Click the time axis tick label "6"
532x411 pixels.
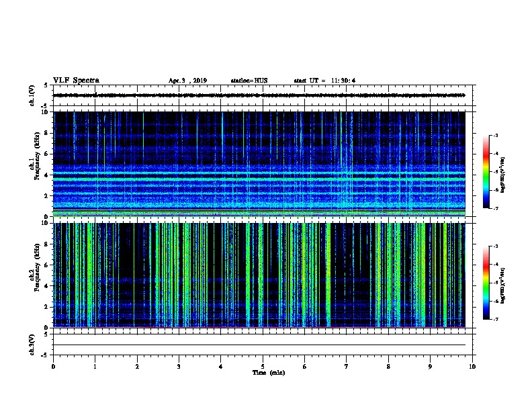coord(305,367)
